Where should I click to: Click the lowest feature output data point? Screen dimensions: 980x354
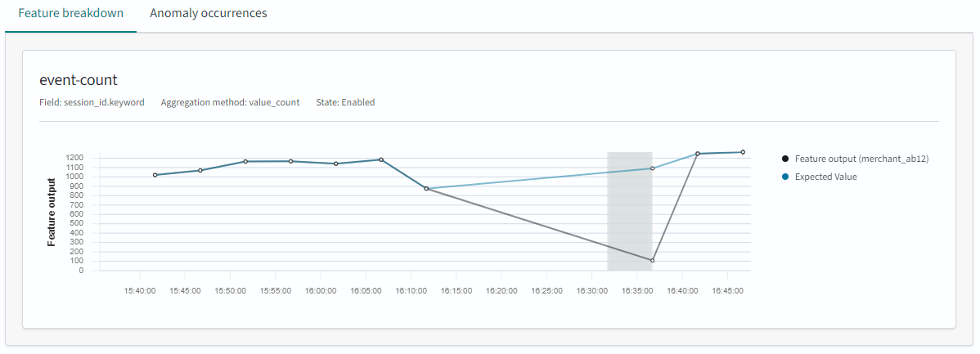pos(652,260)
